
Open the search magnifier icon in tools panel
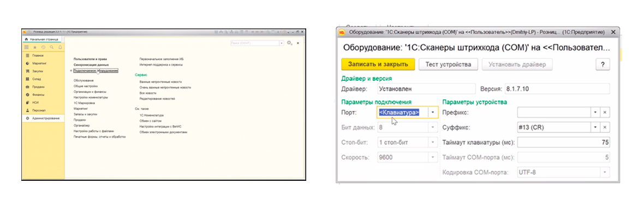tap(51, 48)
